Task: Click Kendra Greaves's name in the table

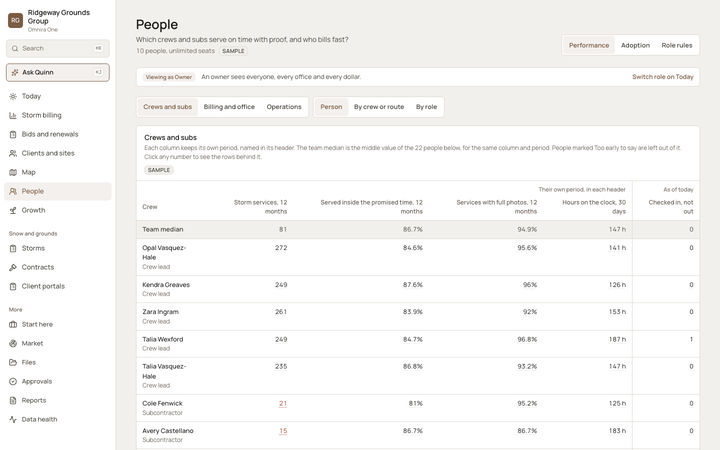Action: pos(166,285)
